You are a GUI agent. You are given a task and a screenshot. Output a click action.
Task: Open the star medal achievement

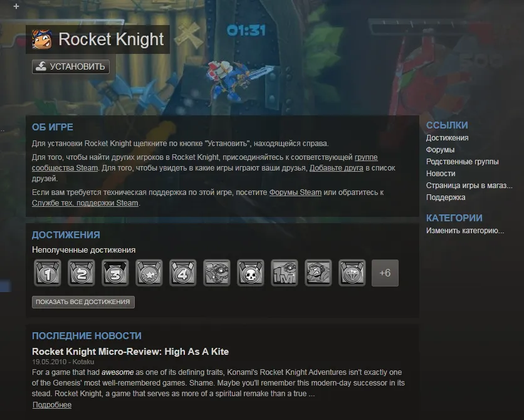(149, 273)
